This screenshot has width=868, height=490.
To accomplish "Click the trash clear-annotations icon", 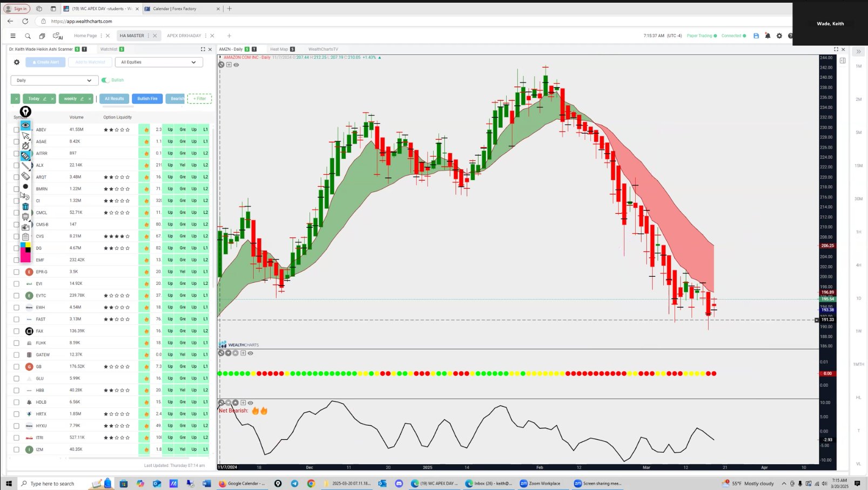I will 25,207.
